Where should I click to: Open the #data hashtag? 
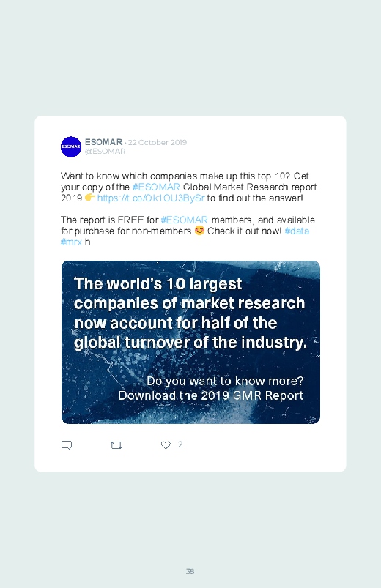click(x=297, y=231)
